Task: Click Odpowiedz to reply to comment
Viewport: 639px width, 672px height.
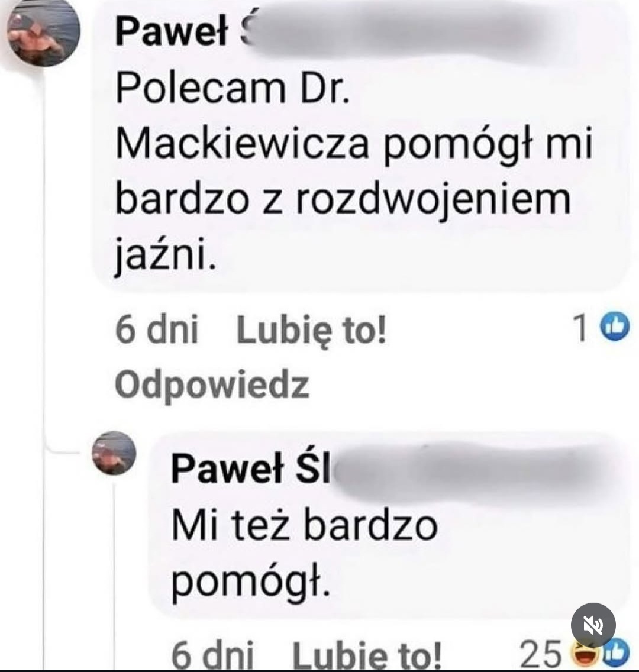Action: click(x=212, y=383)
